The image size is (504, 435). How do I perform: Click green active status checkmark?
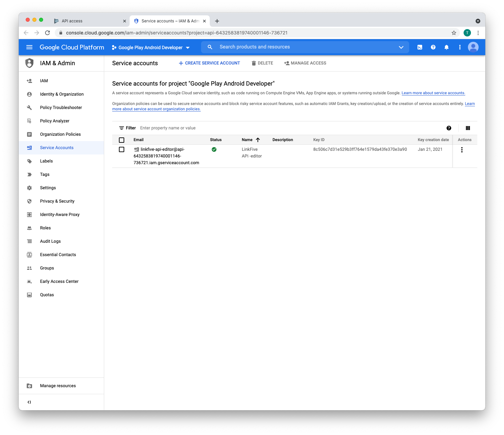coord(214,149)
